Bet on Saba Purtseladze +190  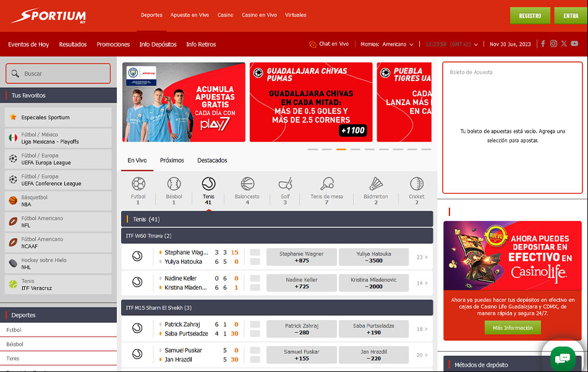tap(373, 329)
